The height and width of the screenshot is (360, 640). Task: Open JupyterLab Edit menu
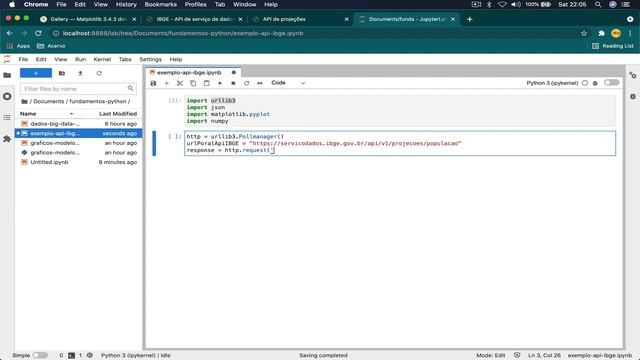41,59
